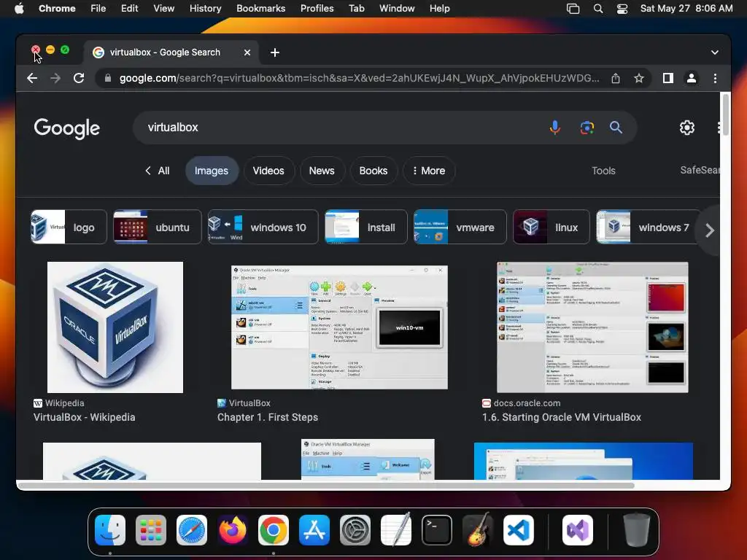Open the History menu

click(x=205, y=8)
